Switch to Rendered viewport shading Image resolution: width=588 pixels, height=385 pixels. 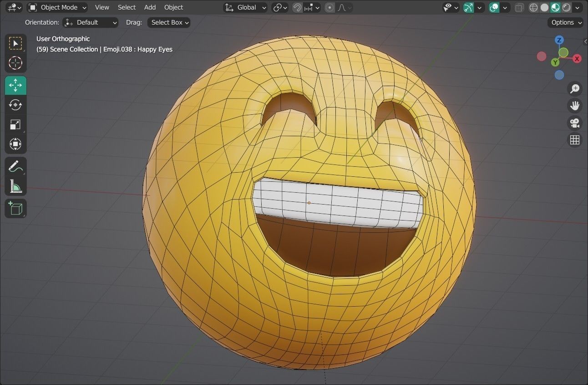(x=567, y=7)
